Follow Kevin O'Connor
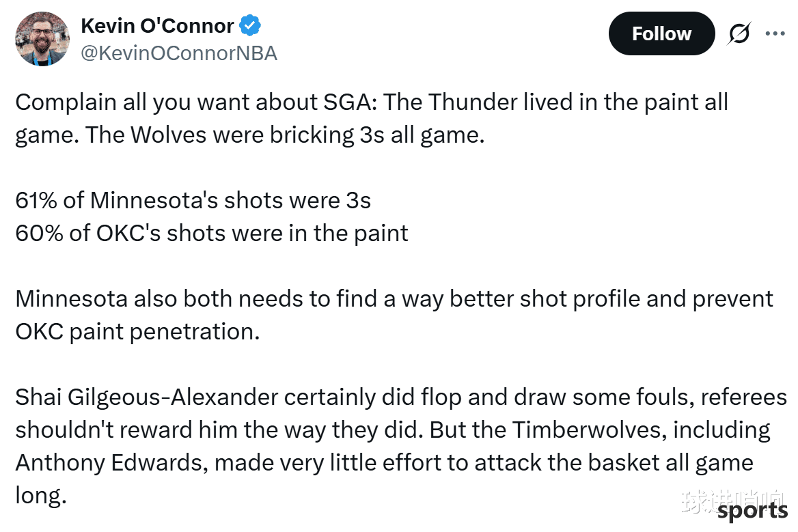This screenshot has width=798, height=532. pyautogui.click(x=661, y=33)
